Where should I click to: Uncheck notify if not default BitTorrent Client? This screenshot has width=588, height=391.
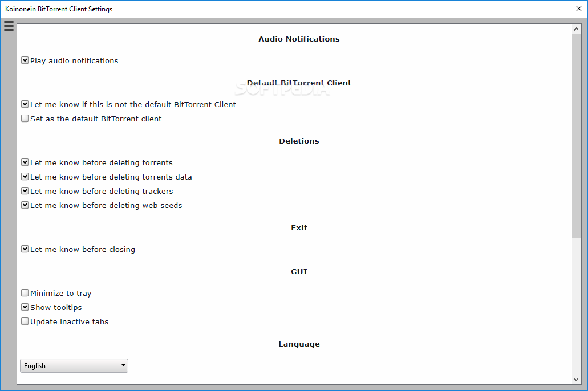click(x=25, y=104)
